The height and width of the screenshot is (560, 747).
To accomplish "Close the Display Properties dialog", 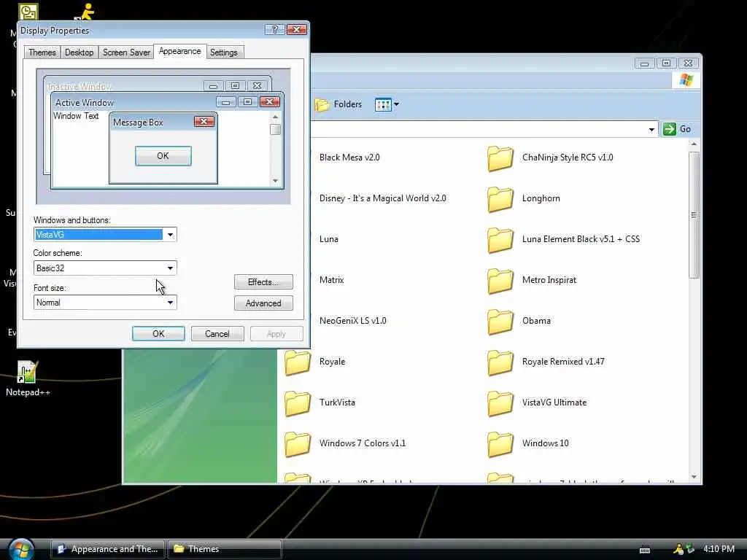I will click(x=296, y=29).
